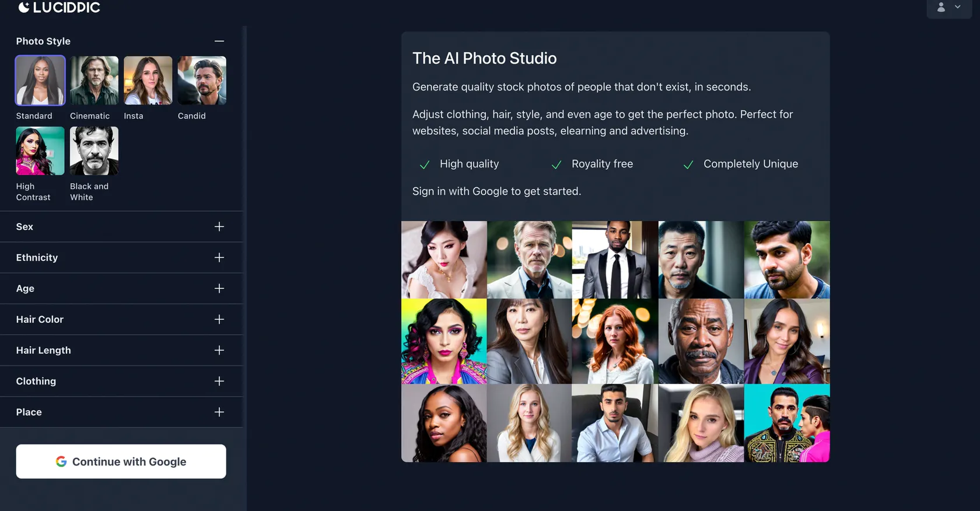Expand the Hair Length section

pyautogui.click(x=219, y=351)
